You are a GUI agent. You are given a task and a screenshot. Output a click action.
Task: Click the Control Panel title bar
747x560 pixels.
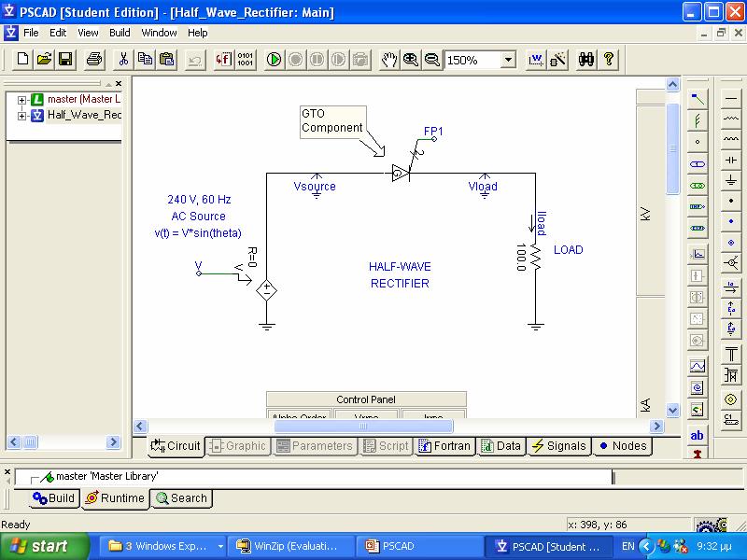click(366, 399)
